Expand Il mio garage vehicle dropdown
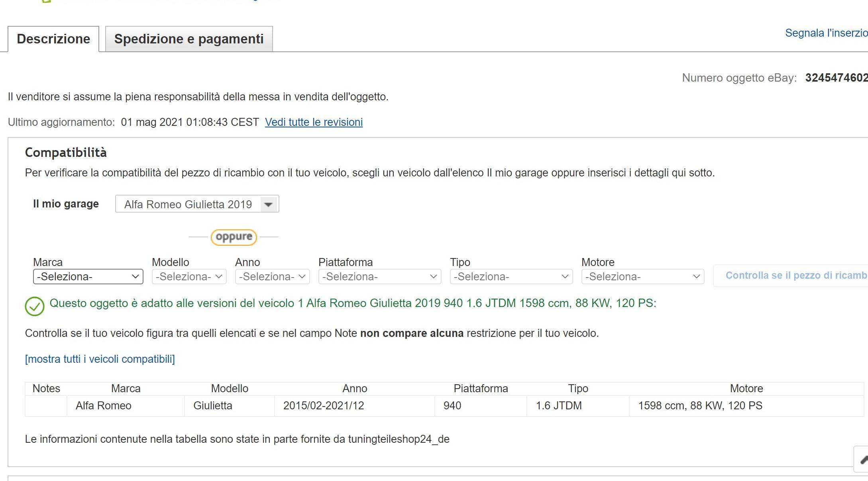868x481 pixels. [197, 204]
